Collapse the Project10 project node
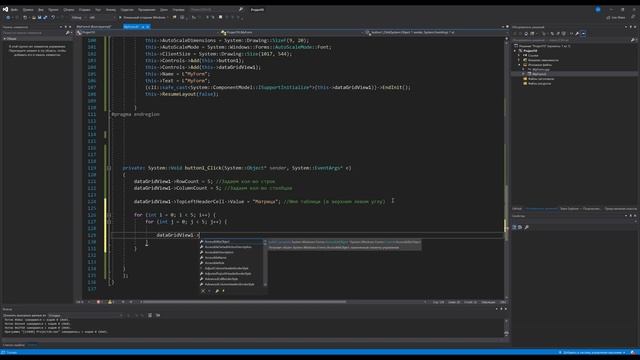The width and height of the screenshot is (640, 360). coord(516,51)
